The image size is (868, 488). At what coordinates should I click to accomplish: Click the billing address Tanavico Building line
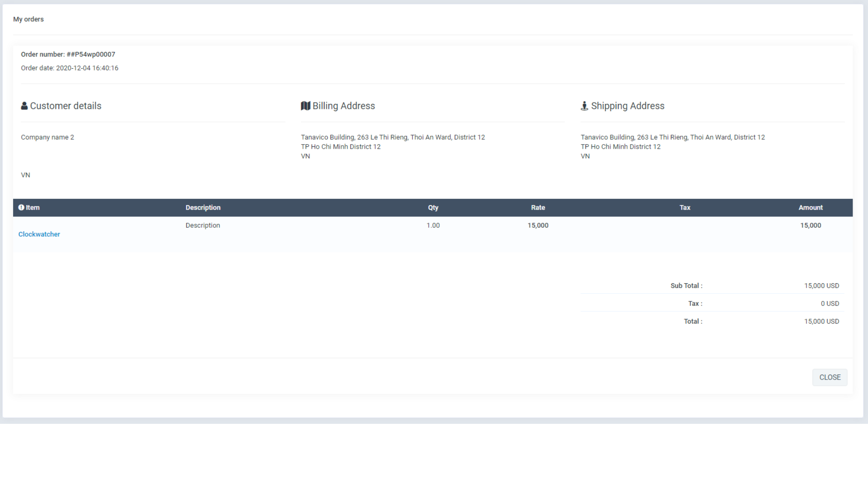pyautogui.click(x=392, y=137)
